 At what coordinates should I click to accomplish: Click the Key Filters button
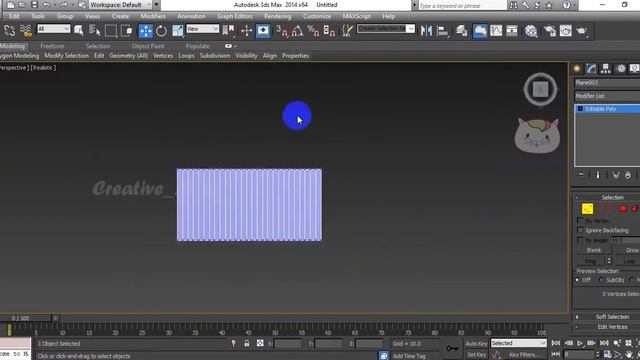524,355
